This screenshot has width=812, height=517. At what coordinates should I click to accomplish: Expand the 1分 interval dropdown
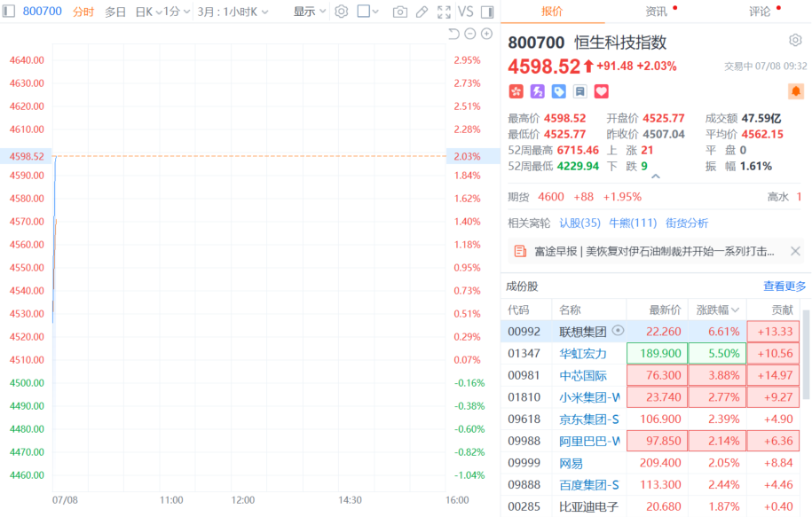(177, 12)
